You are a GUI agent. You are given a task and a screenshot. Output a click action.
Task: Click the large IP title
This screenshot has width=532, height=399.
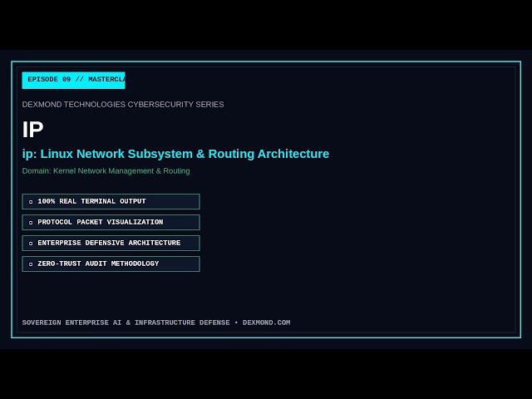coord(33,130)
